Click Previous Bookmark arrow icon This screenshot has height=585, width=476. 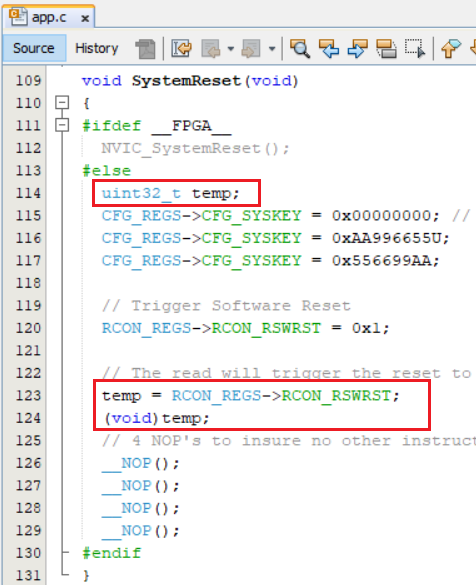(x=451, y=49)
